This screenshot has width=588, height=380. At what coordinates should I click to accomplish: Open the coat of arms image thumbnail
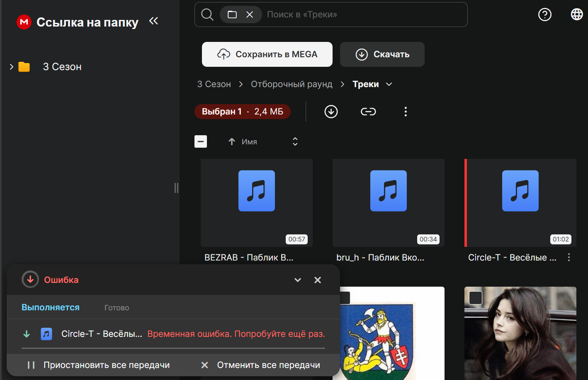392,334
